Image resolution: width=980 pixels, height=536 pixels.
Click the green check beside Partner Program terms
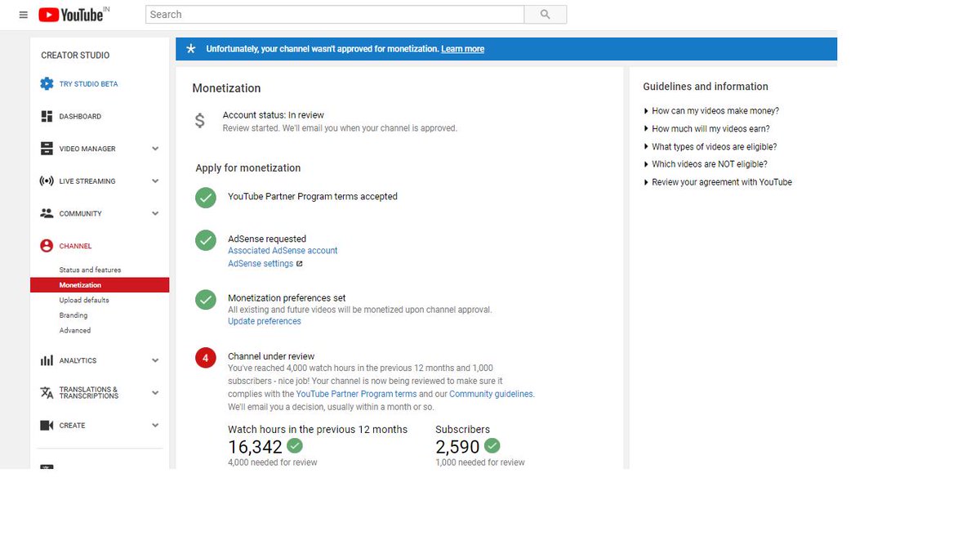206,197
